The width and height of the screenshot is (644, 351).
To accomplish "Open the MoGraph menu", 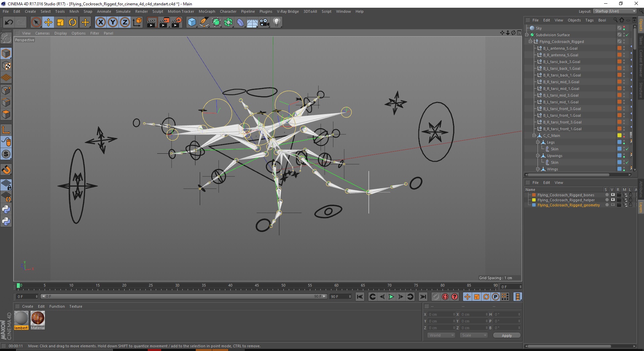I will tap(207, 11).
